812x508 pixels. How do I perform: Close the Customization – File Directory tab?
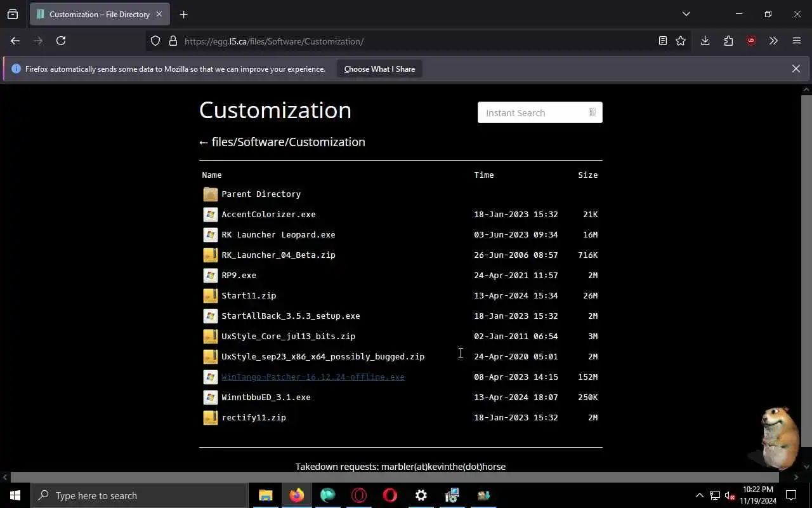[x=159, y=14]
